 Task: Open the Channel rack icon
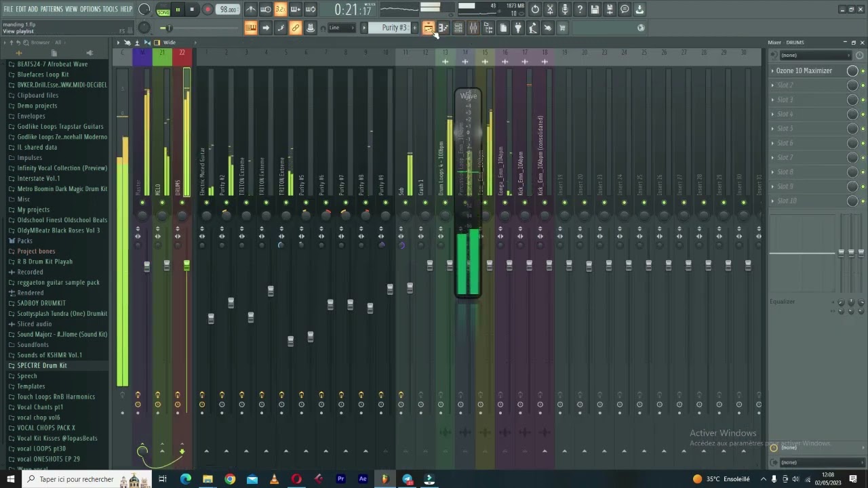click(458, 28)
